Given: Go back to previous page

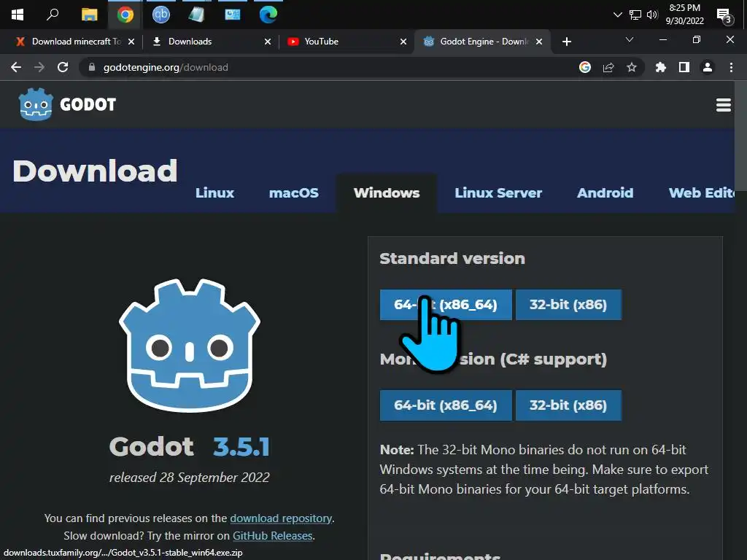Looking at the screenshot, I should [x=16, y=67].
